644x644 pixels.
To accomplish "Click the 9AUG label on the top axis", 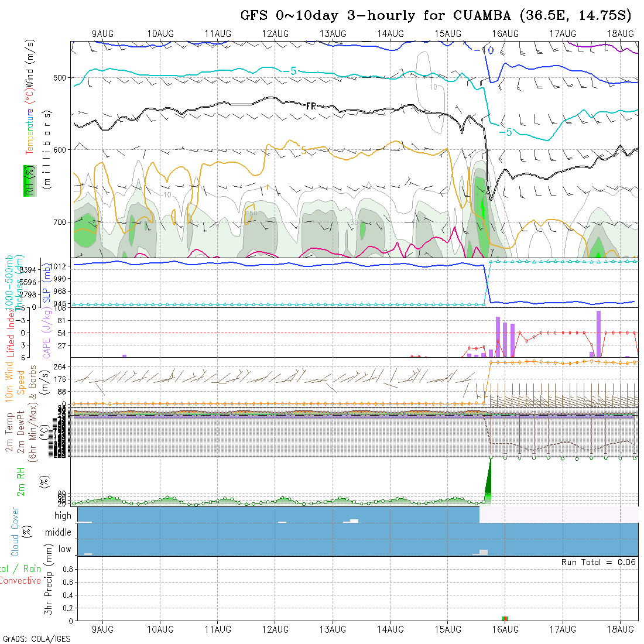I will point(102,34).
